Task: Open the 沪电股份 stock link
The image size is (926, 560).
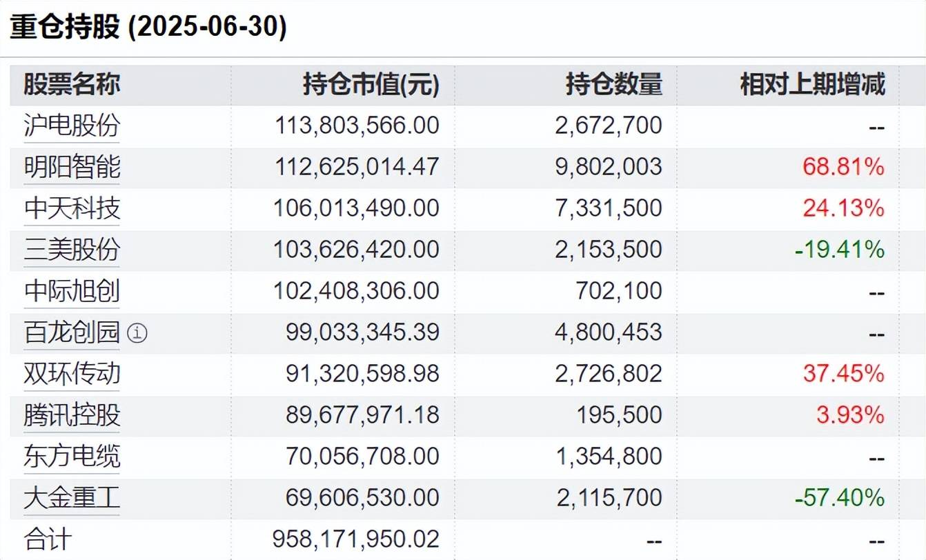Action: (72, 126)
